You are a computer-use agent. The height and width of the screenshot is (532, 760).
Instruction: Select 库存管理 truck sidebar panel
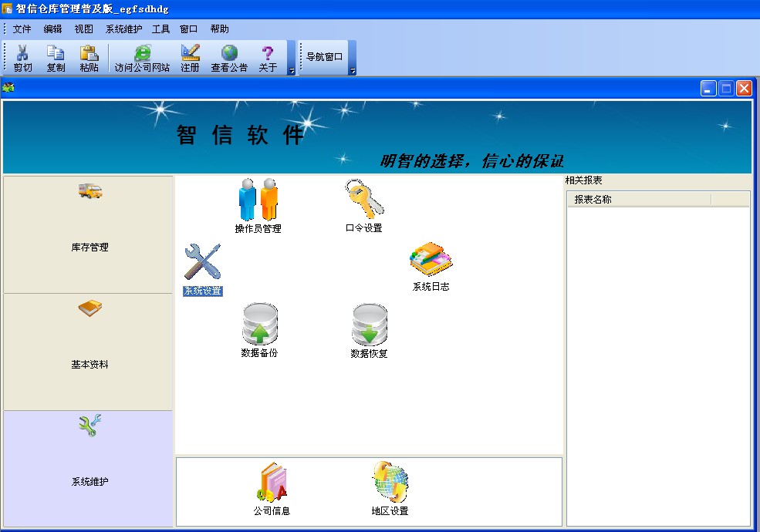pyautogui.click(x=88, y=234)
